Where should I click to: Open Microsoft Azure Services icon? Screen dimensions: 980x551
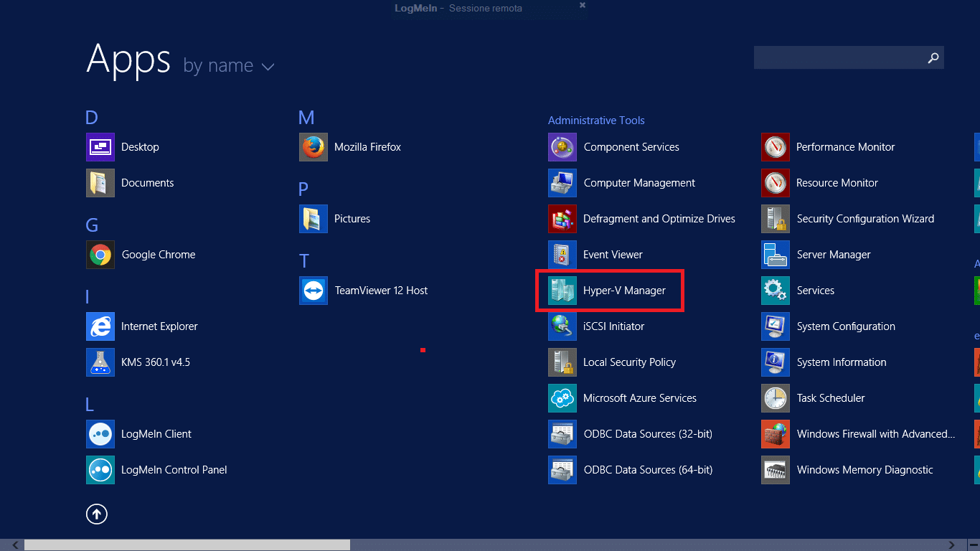(x=562, y=398)
